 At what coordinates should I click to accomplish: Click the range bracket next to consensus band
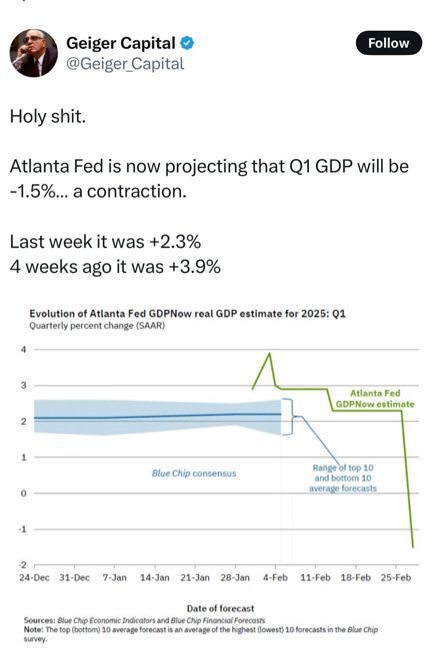click(x=288, y=416)
